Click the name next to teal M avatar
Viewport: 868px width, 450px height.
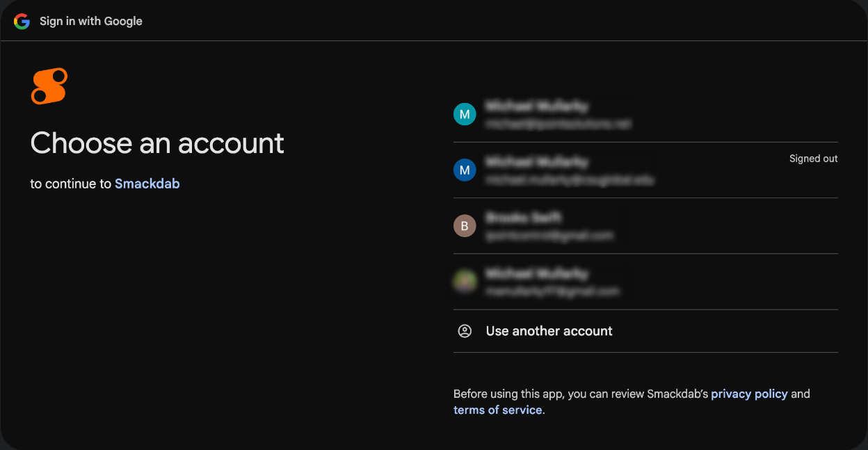click(536, 106)
